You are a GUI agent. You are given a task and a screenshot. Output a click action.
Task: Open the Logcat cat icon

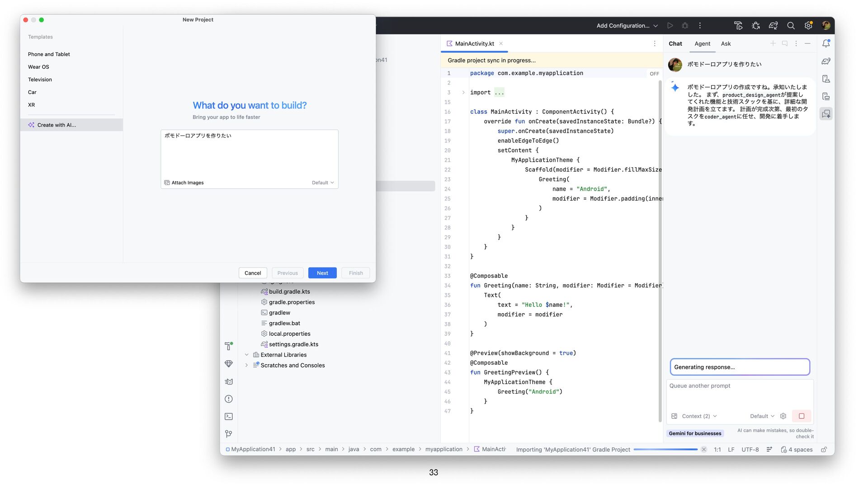click(229, 382)
